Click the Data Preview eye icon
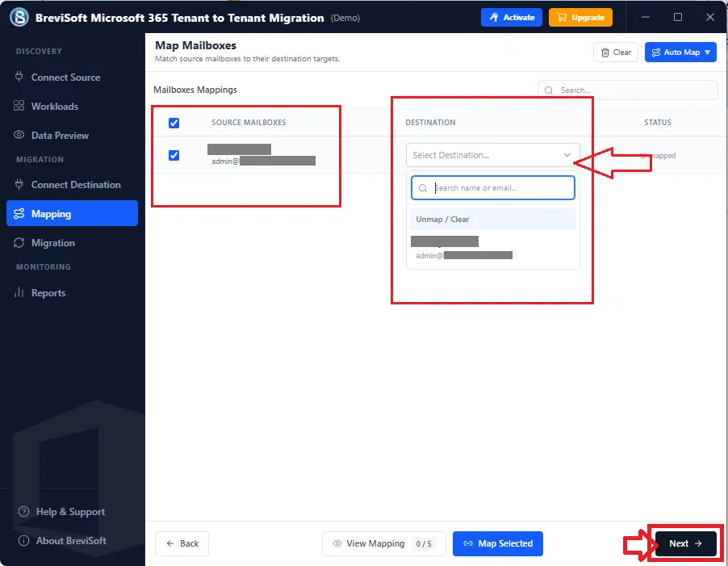728x566 pixels. point(19,135)
